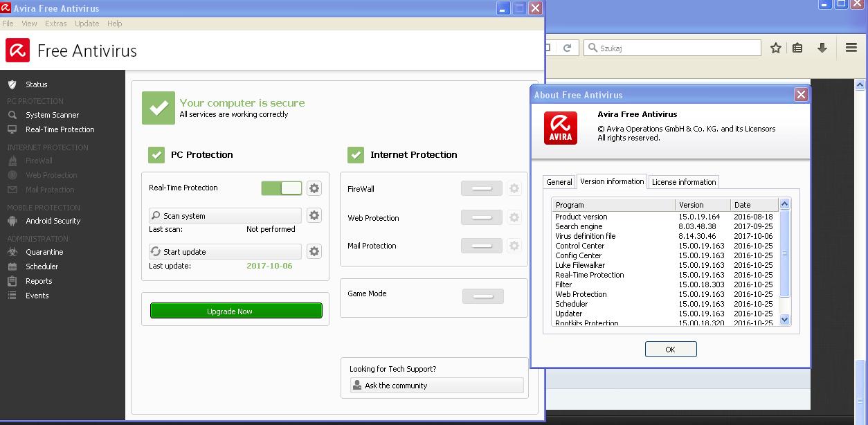Switch to the General tab

pos(559,182)
